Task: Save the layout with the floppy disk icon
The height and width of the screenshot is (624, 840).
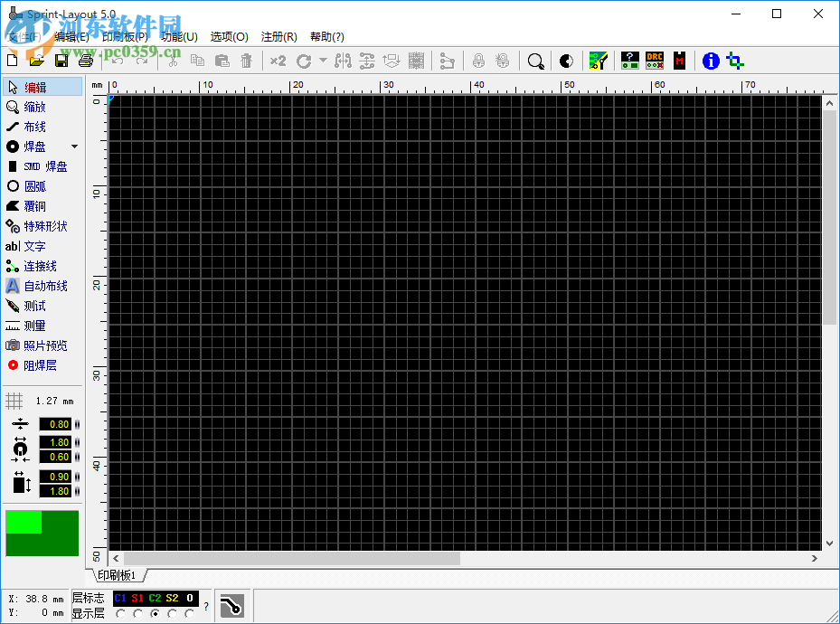Action: click(61, 61)
